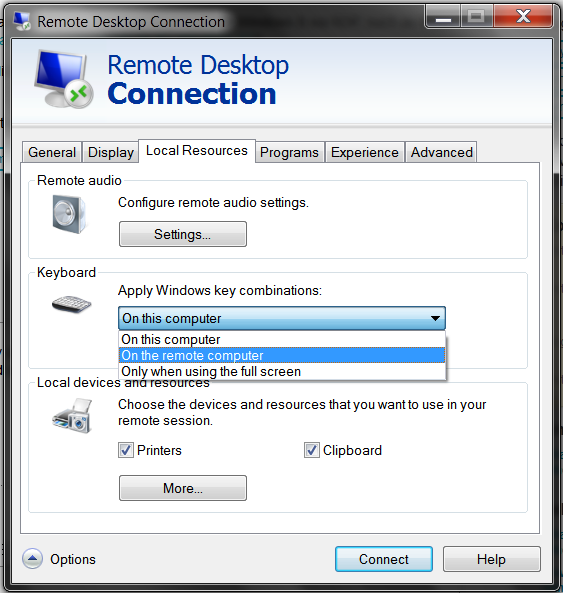This screenshot has width=563, height=593.
Task: Minimize the Remote Desktop Connection window
Action: [443, 17]
